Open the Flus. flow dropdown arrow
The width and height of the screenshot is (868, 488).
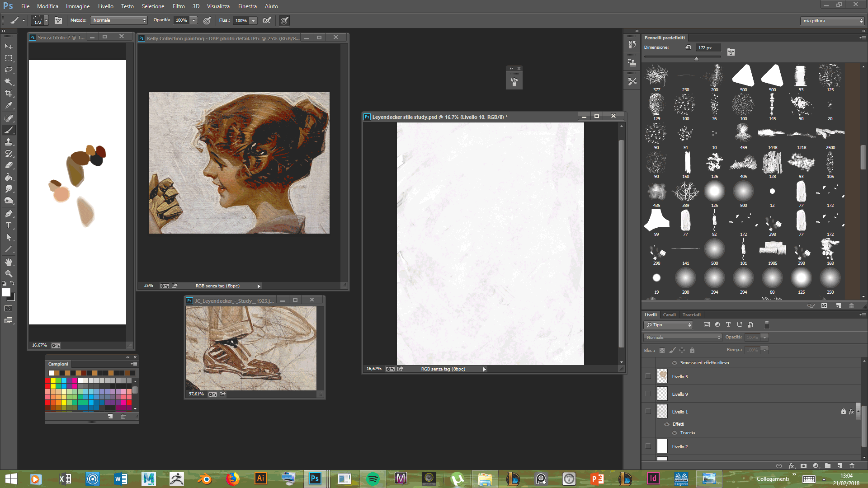point(253,20)
